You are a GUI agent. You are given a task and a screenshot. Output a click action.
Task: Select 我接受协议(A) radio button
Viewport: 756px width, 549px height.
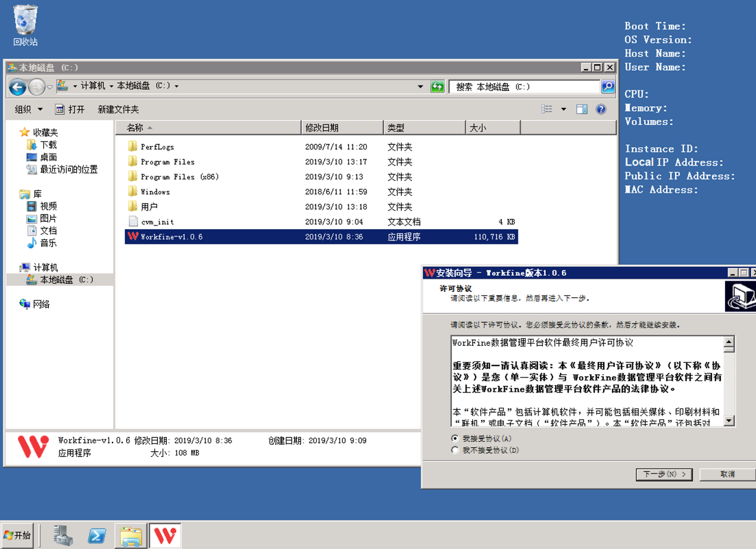coord(455,438)
